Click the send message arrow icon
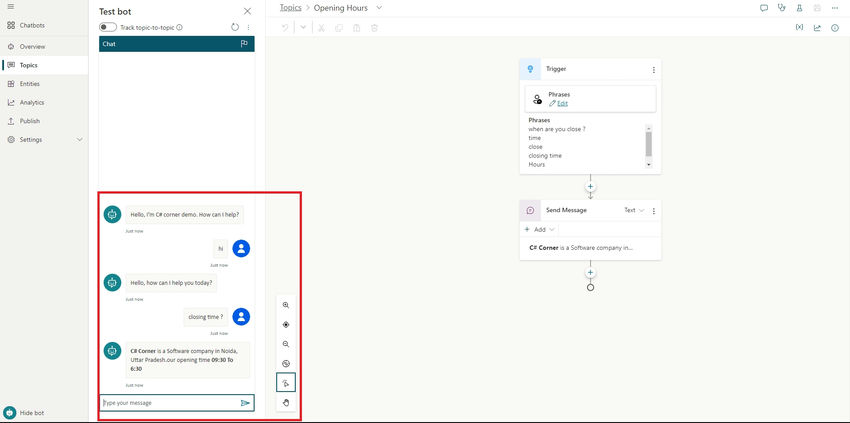 coord(245,403)
